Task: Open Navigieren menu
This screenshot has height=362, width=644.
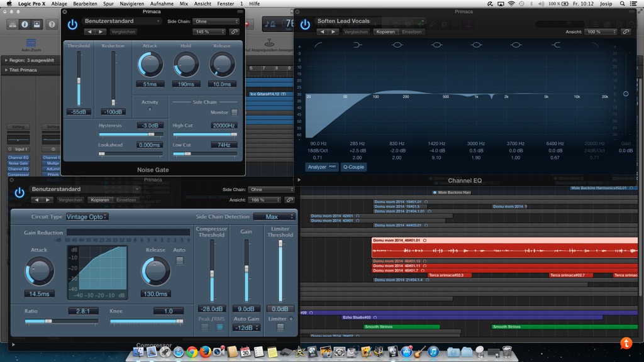Action: coord(132,4)
